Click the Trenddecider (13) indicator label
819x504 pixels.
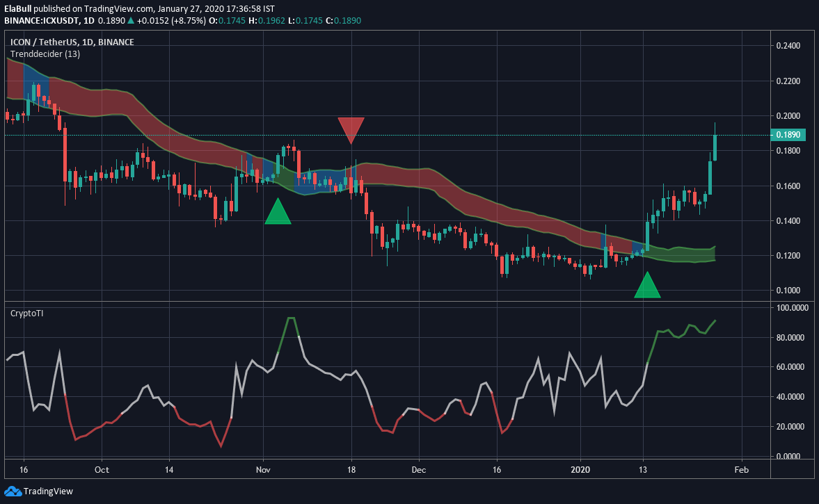tap(45, 54)
